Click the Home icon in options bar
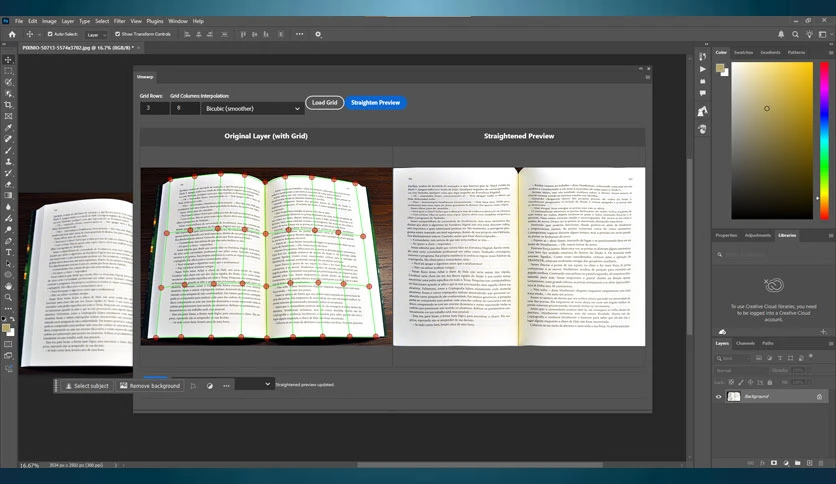This screenshot has height=484, width=836. click(x=12, y=34)
